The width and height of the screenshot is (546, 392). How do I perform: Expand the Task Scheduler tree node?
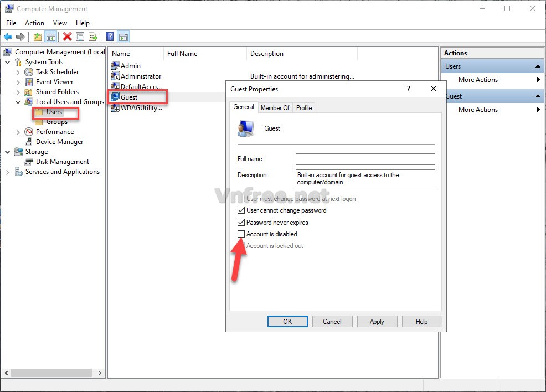tap(18, 72)
